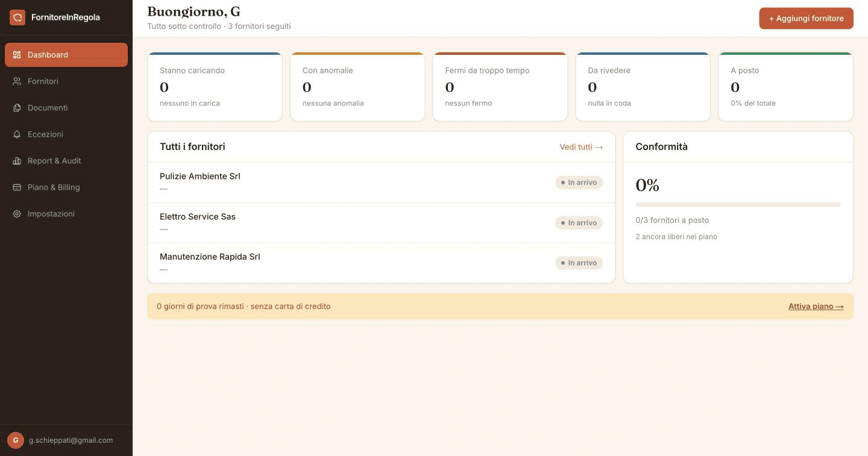Click the Documenti file icon
Image resolution: width=868 pixels, height=456 pixels.
[x=17, y=108]
